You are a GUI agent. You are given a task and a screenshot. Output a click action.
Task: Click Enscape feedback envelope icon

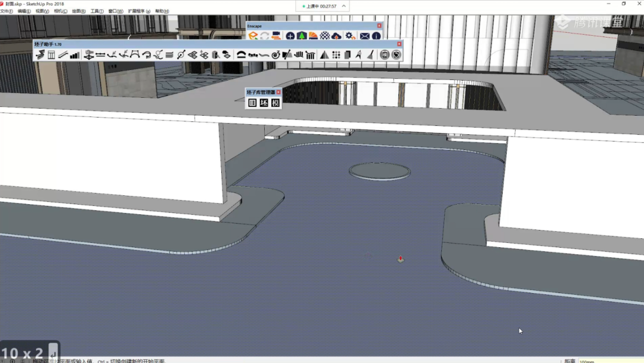(x=364, y=36)
